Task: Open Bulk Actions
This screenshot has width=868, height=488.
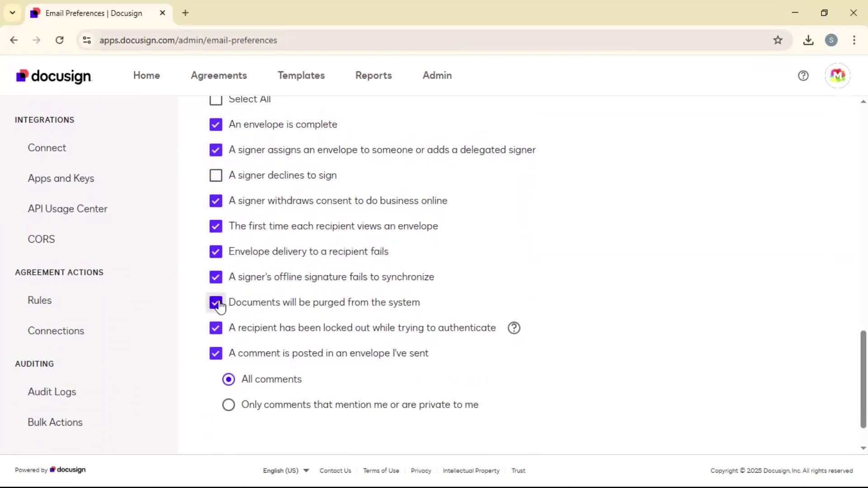Action: point(55,422)
